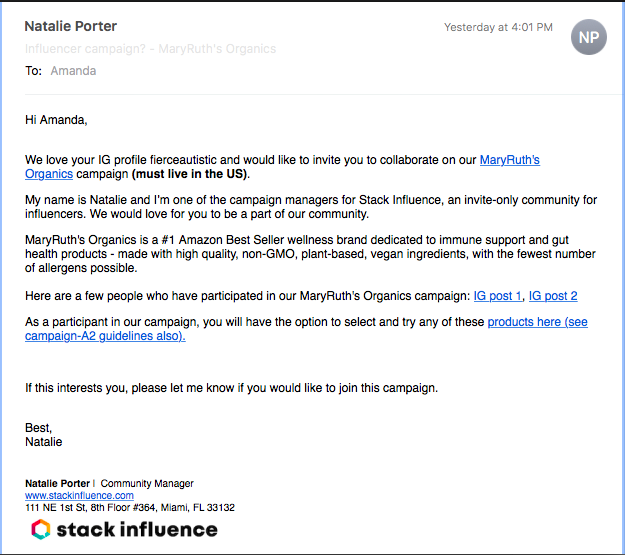Viewport: 625px width, 555px height.
Task: Open the MaryRuth's Organics campaign hyperlink
Action: tap(509, 159)
